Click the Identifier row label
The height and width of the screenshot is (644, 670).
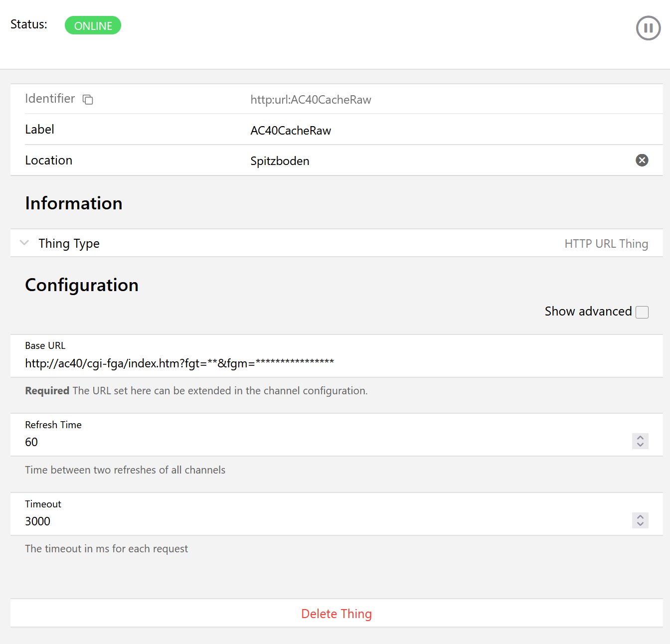pos(50,99)
